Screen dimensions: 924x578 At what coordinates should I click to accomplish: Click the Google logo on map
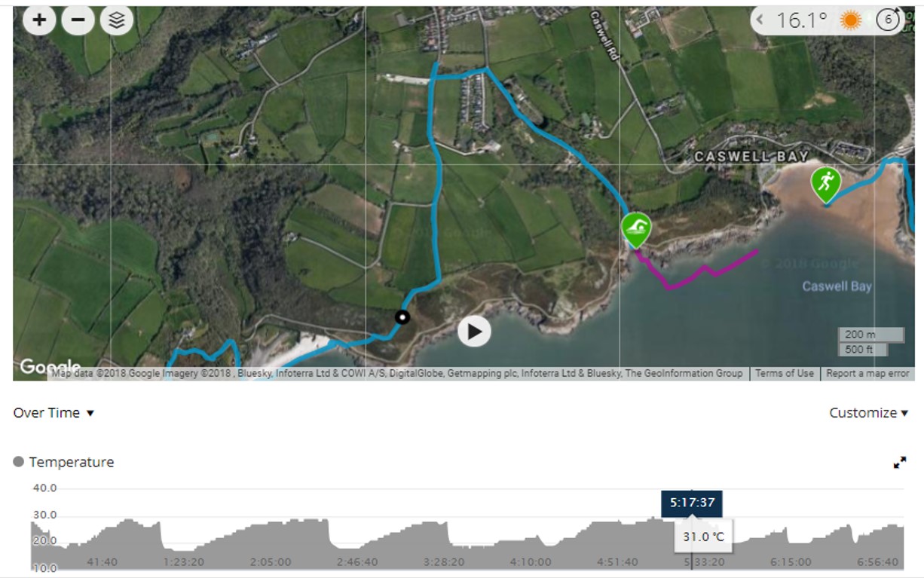tap(50, 367)
